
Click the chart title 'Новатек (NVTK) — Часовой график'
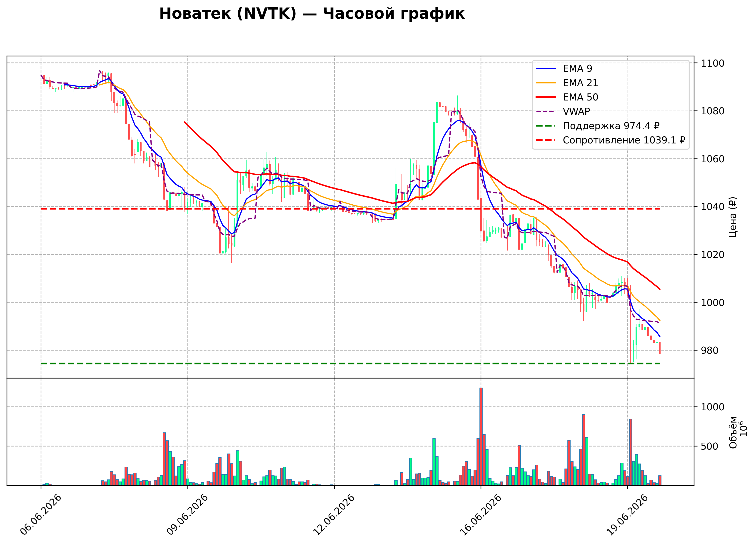[x=312, y=14]
